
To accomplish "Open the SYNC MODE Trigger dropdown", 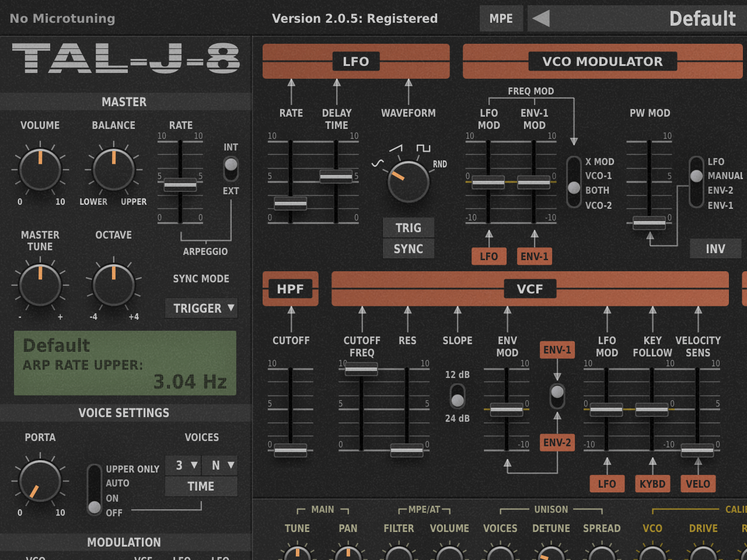I will pyautogui.click(x=201, y=308).
